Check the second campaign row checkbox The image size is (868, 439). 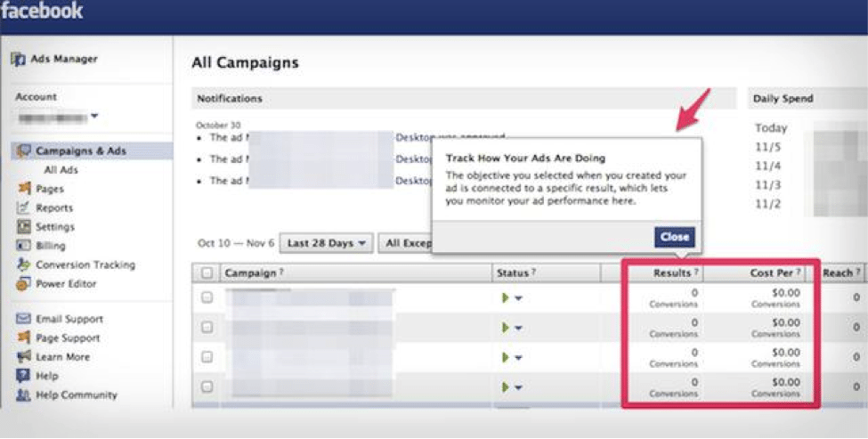[207, 328]
